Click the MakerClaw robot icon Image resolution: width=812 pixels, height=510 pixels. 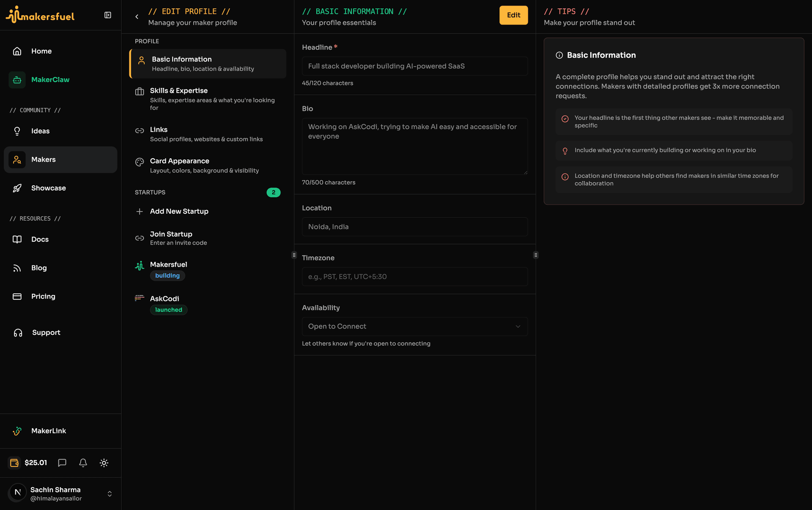pos(17,80)
